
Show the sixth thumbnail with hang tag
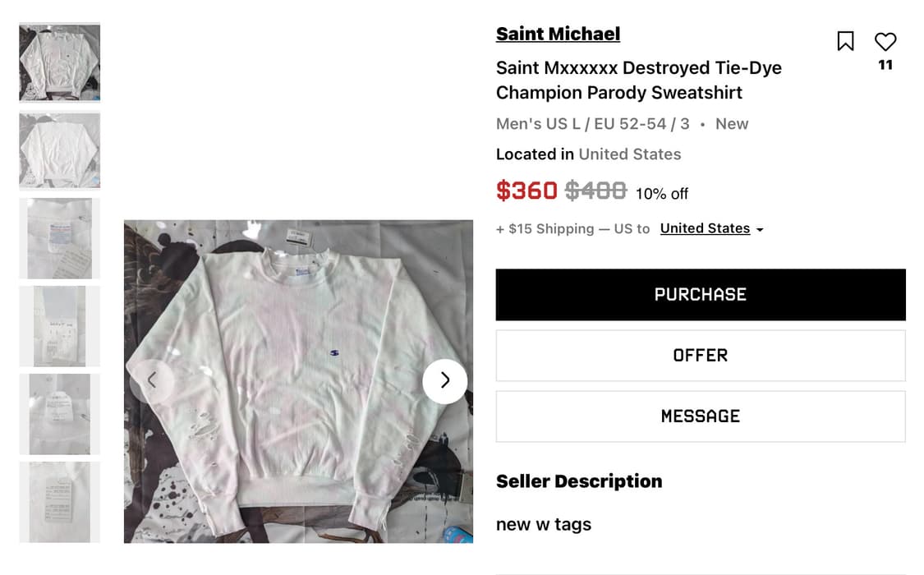pyautogui.click(x=60, y=502)
